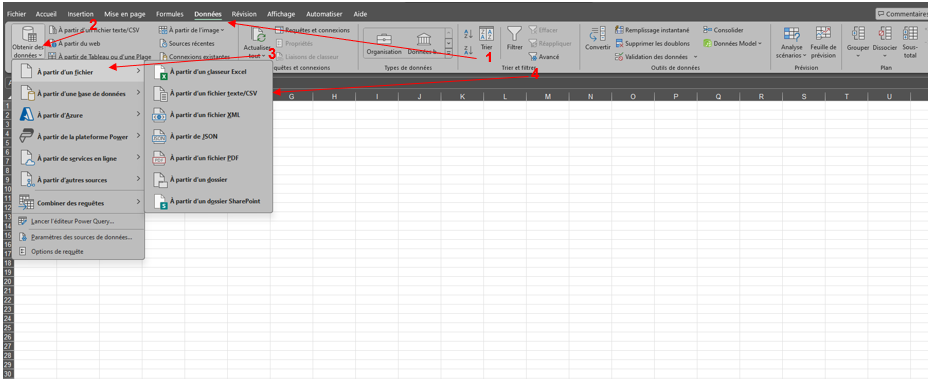Choose À partir d'un fichier PDF

tap(209, 158)
